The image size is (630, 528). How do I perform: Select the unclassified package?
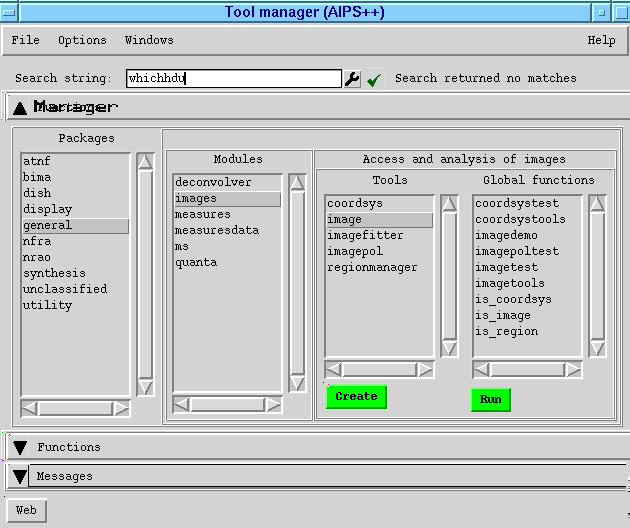[x=76, y=289]
